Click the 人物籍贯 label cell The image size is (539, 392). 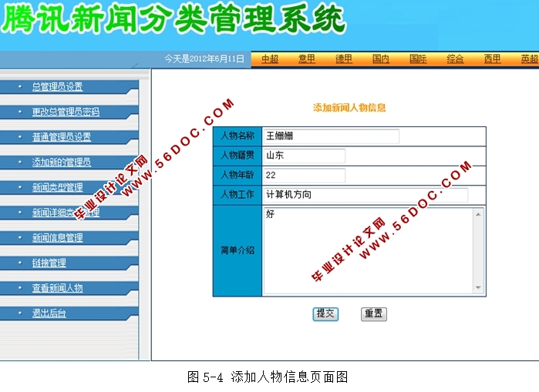click(x=237, y=156)
